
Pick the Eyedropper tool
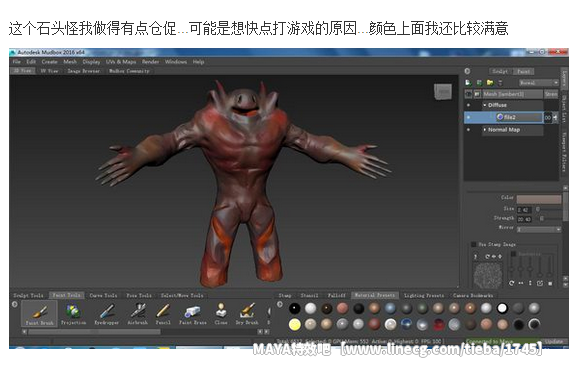(107, 314)
